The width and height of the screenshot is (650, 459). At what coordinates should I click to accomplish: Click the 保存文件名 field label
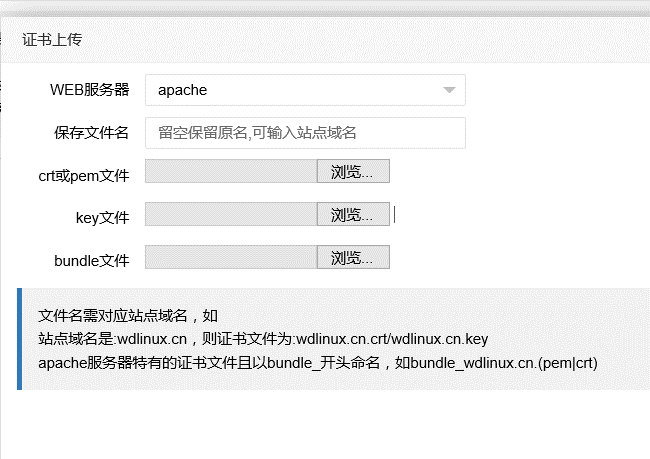[x=92, y=133]
